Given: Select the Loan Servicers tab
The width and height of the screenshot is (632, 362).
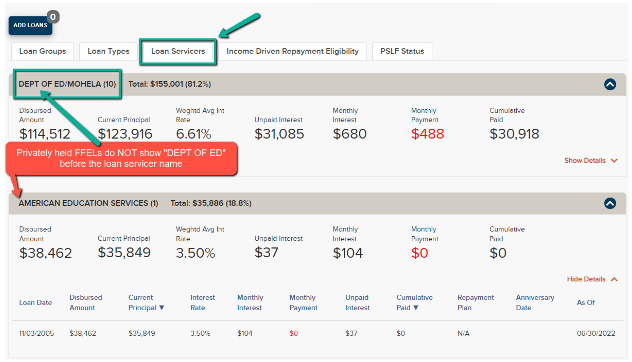Looking at the screenshot, I should click(178, 51).
